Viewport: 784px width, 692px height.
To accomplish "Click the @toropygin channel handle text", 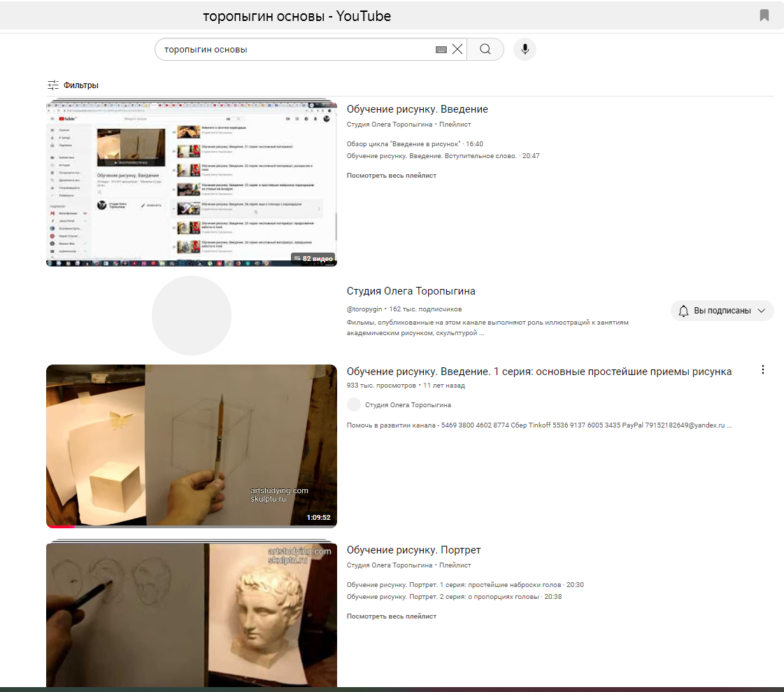I will coord(364,309).
